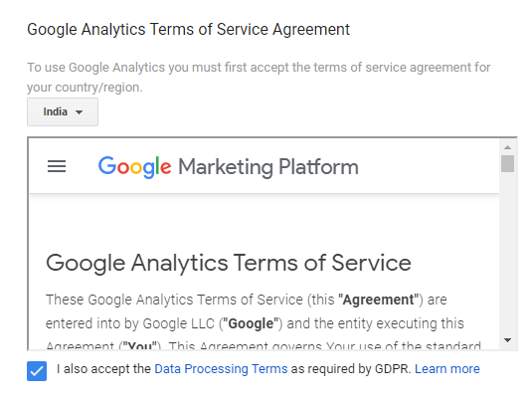This screenshot has height=405, width=532.
Task: Click the scrollbar track below the thumb
Action: click(507, 253)
